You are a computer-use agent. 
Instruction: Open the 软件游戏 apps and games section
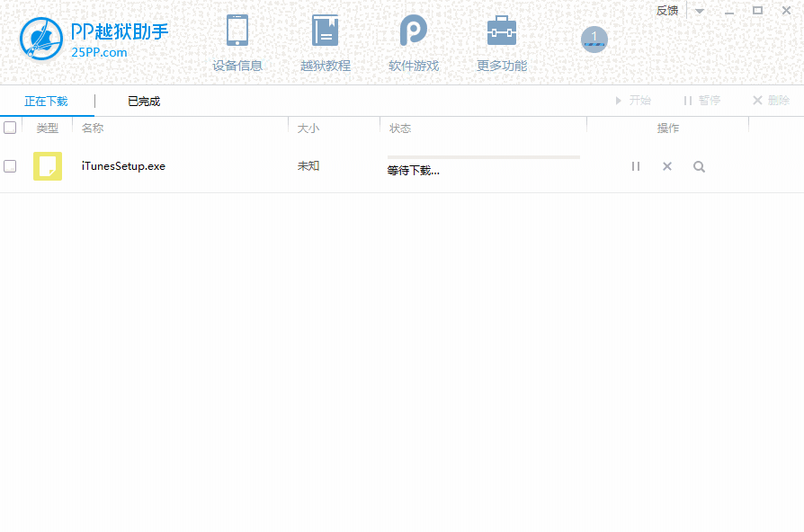point(413,40)
